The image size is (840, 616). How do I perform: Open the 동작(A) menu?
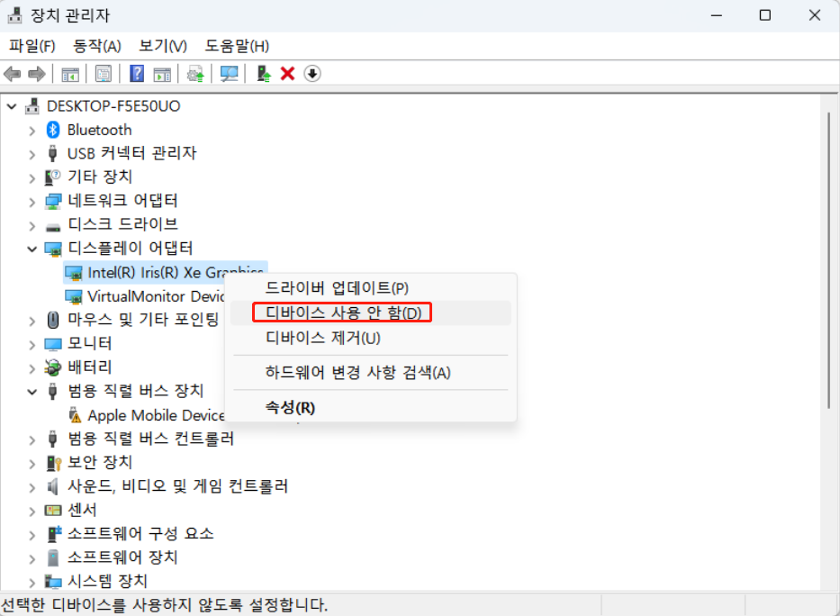pyautogui.click(x=95, y=46)
